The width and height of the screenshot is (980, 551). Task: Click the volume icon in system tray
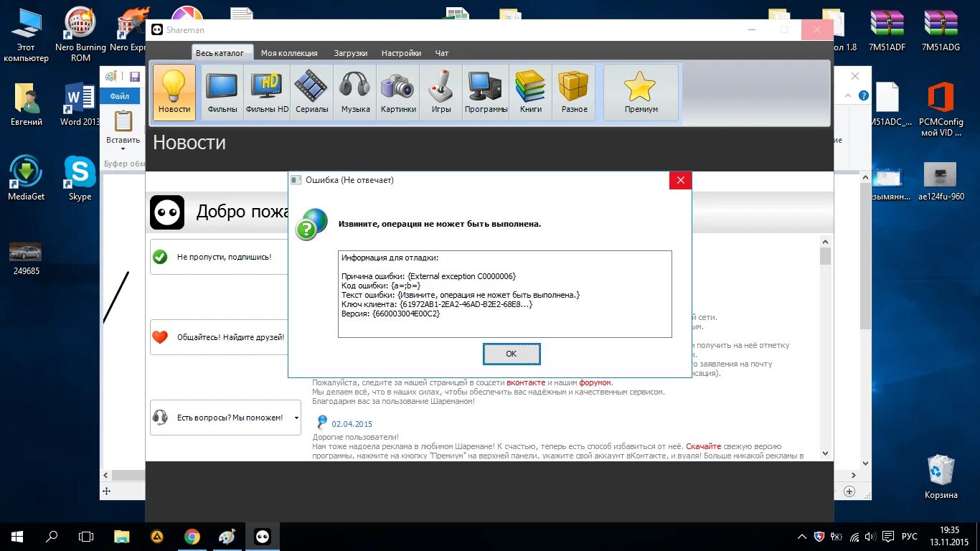click(x=870, y=537)
